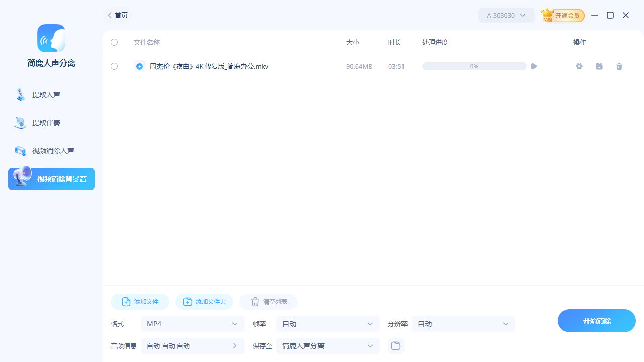Click the 开始消除 start button
The height and width of the screenshot is (362, 644).
pyautogui.click(x=596, y=320)
